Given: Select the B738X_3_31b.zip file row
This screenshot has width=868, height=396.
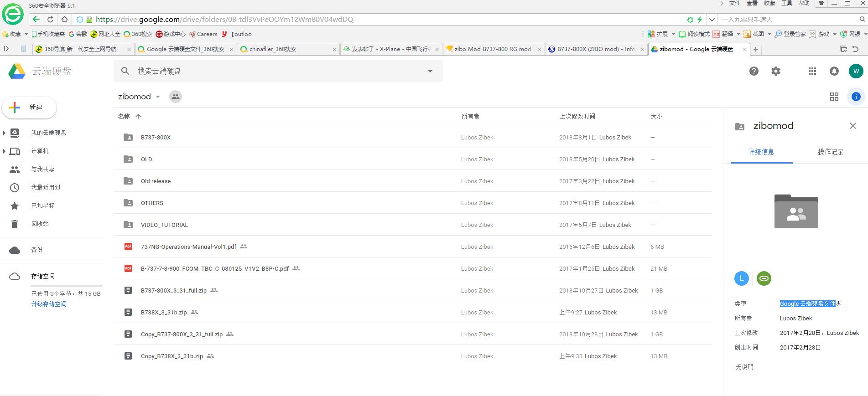Looking at the screenshot, I should [x=413, y=312].
